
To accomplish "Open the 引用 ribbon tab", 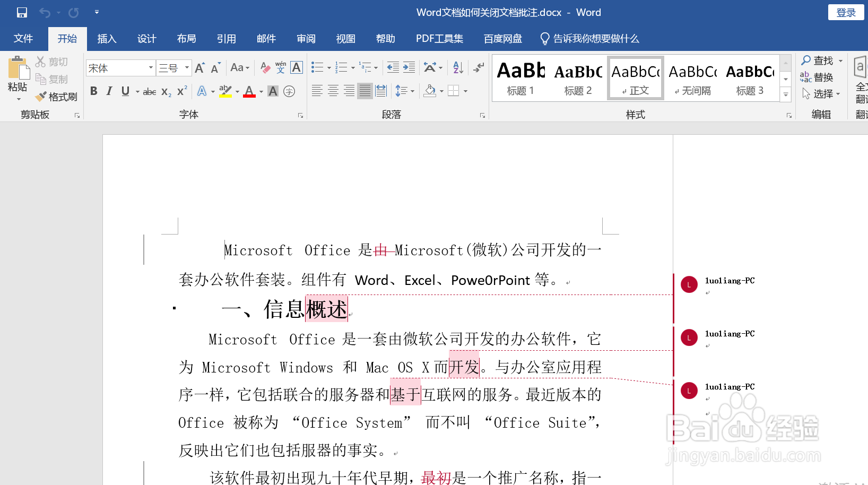I will click(226, 39).
